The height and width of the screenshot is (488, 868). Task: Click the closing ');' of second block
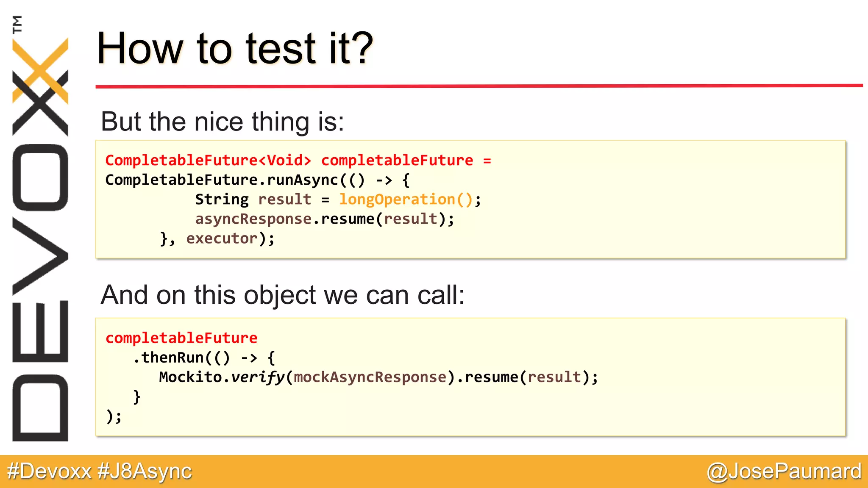114,416
